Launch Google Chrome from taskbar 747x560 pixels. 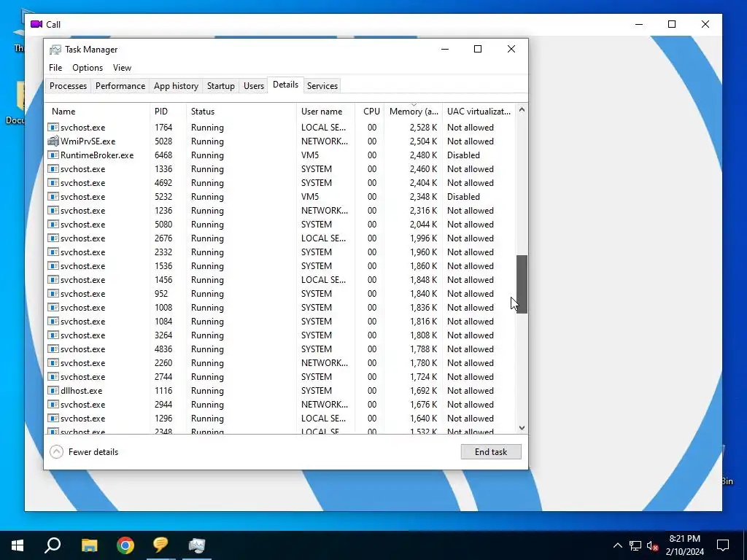[125, 545]
